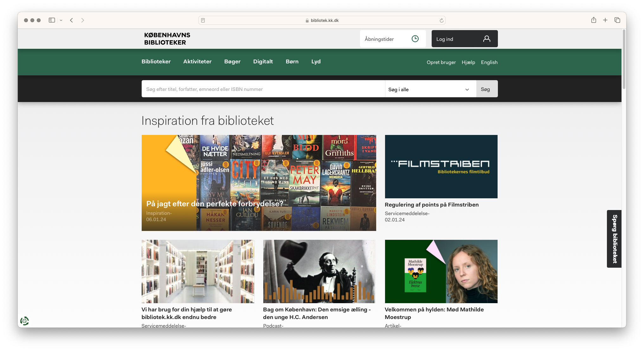Select the 'Inspiration fra biblioteket' heading
This screenshot has height=351, width=644.
pyautogui.click(x=208, y=121)
